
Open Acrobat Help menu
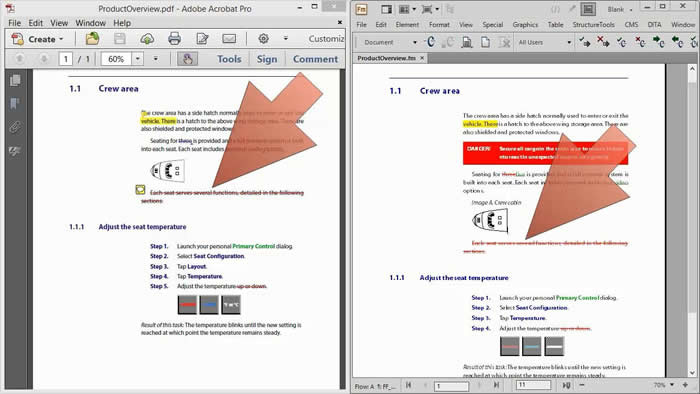pos(122,23)
